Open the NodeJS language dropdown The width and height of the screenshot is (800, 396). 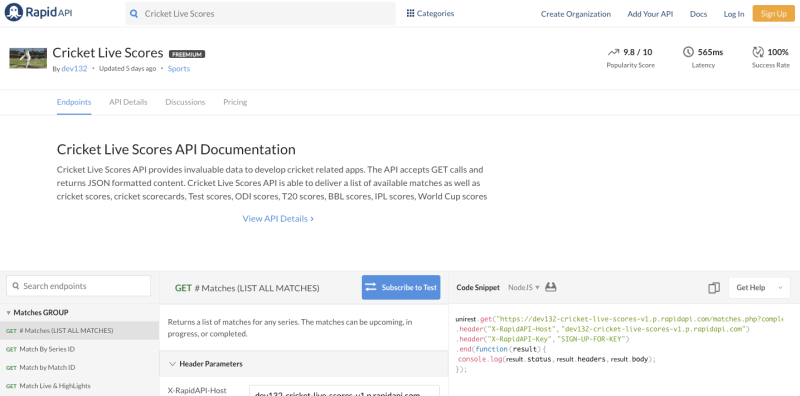523,287
